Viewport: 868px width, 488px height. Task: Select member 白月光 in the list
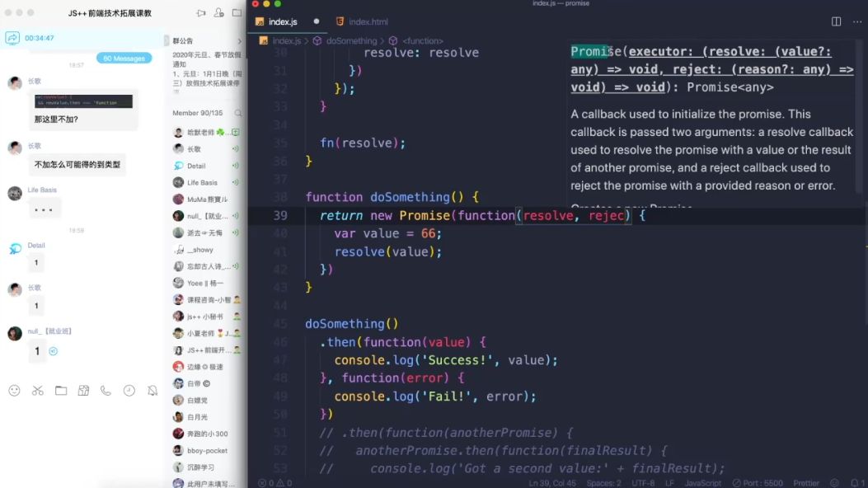207,417
